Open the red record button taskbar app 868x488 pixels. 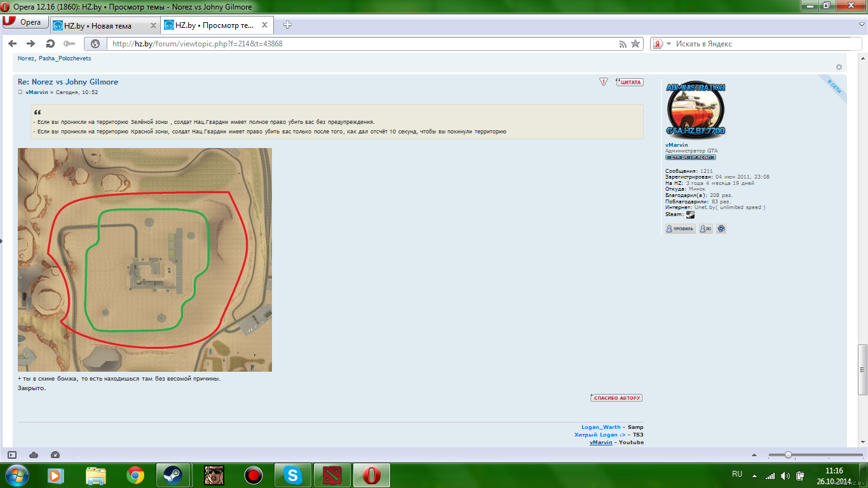pyautogui.click(x=254, y=475)
